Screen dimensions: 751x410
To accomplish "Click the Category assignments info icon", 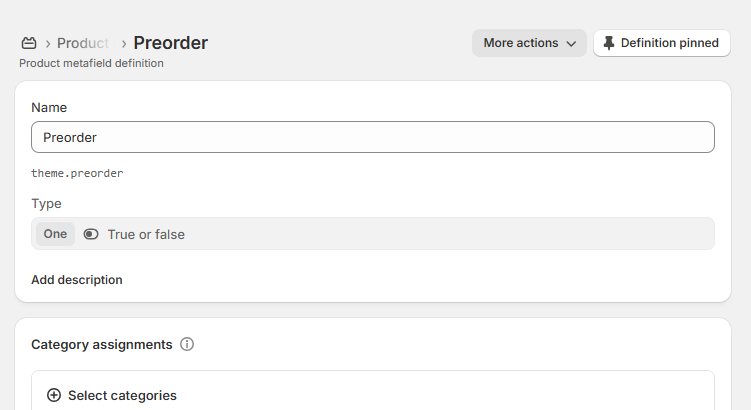I will (187, 344).
